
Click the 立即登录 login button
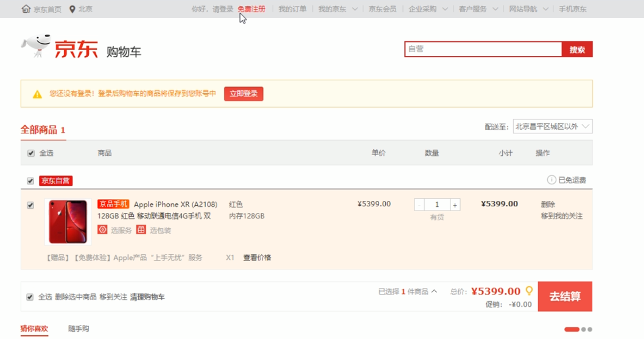[x=243, y=94]
